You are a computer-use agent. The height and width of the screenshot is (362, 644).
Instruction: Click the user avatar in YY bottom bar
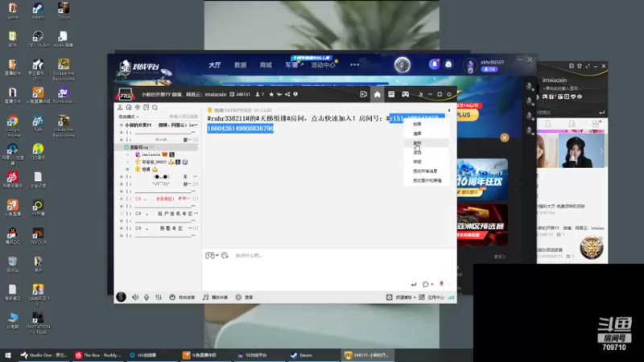point(121,297)
